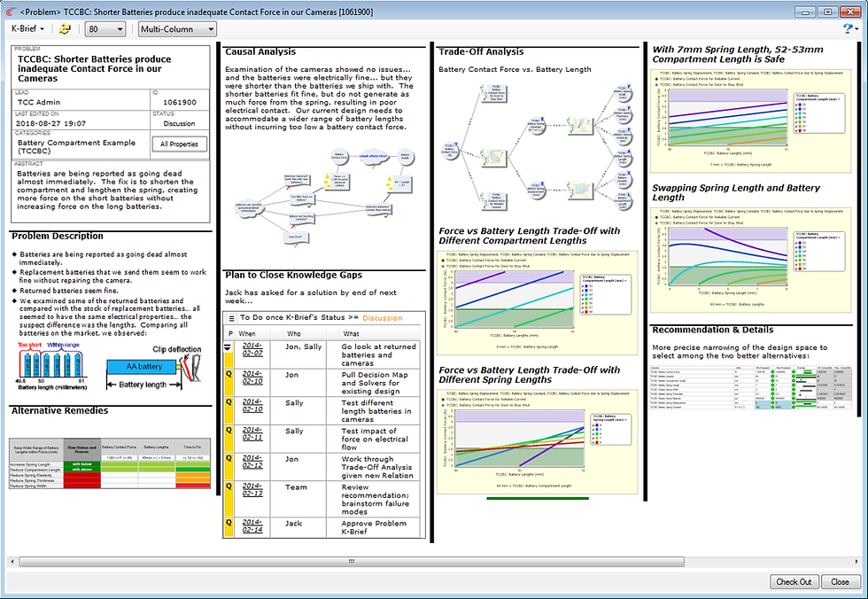The height and width of the screenshot is (599, 868).
Task: Click the lead name TCC Admin
Action: click(39, 103)
